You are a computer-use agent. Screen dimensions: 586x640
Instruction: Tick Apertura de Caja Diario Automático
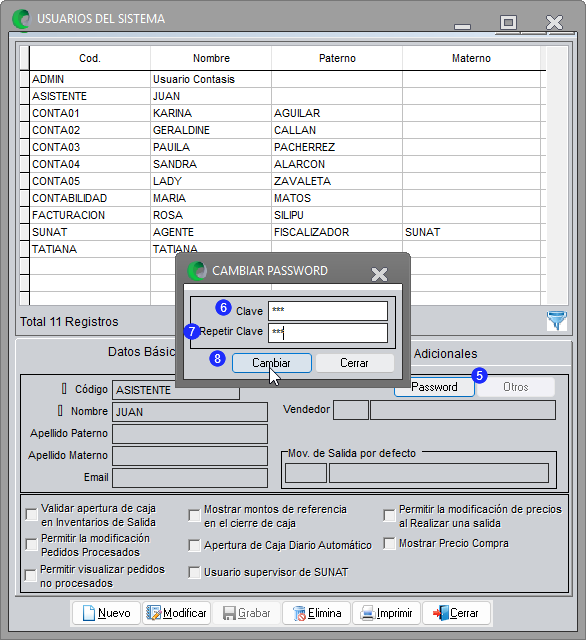tap(194, 545)
